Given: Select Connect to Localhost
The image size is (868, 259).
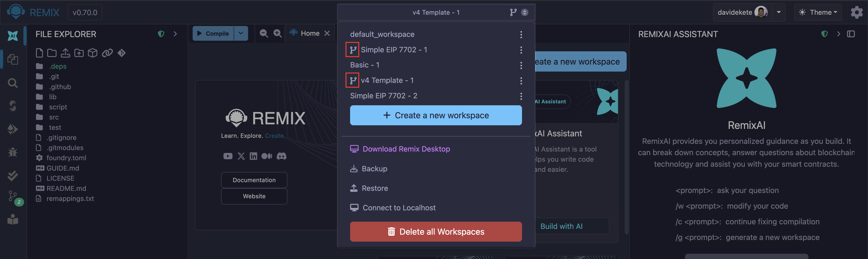Looking at the screenshot, I should pyautogui.click(x=393, y=208).
